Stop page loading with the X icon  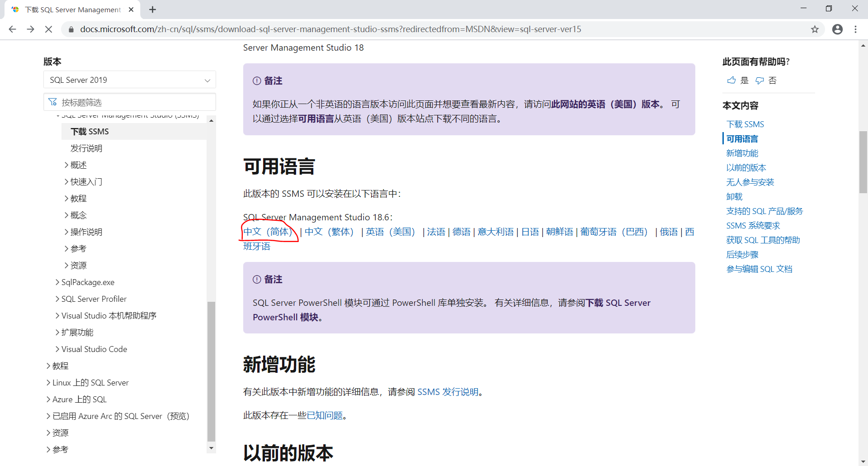[x=48, y=29]
